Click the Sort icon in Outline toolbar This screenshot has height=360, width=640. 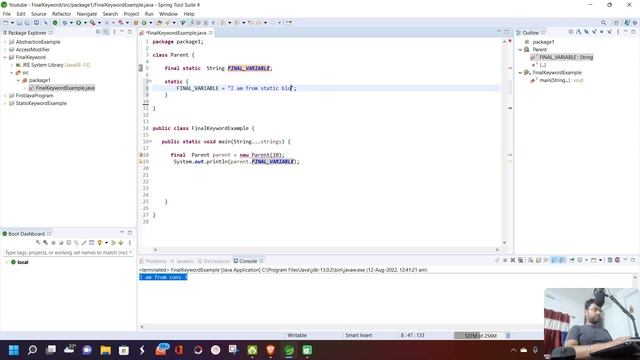coord(579,32)
